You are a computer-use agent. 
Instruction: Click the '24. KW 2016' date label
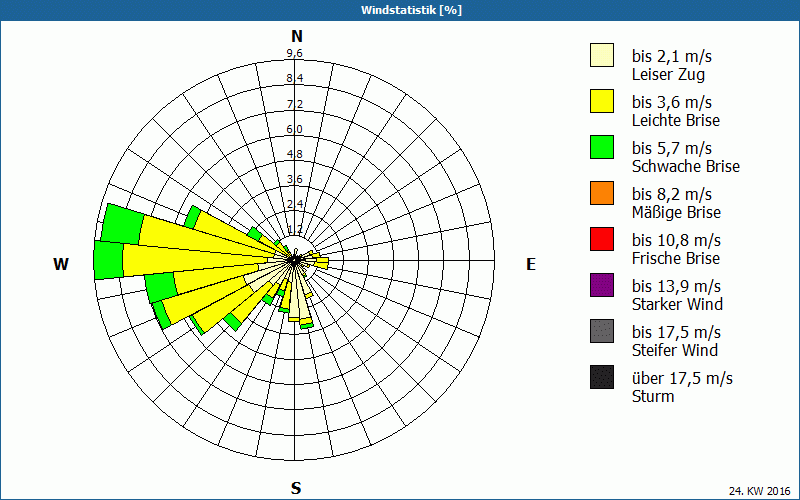coord(760,491)
